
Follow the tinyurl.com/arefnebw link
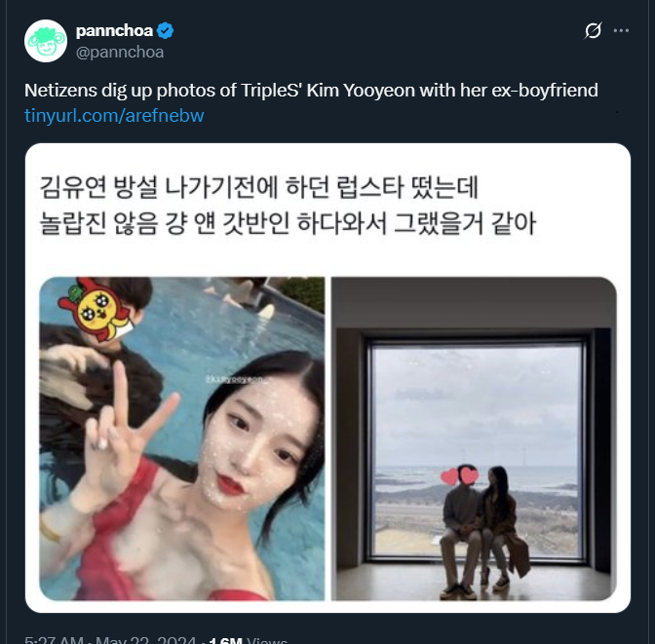tap(114, 115)
